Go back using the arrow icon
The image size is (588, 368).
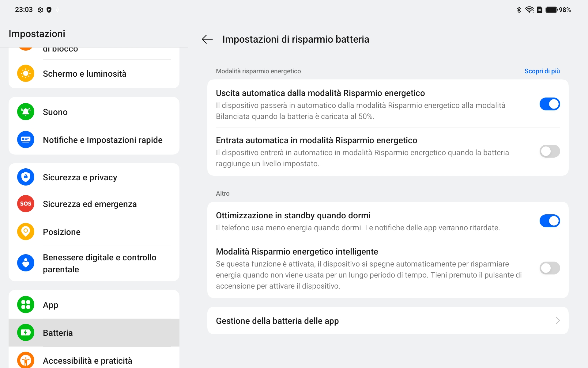[x=207, y=39]
